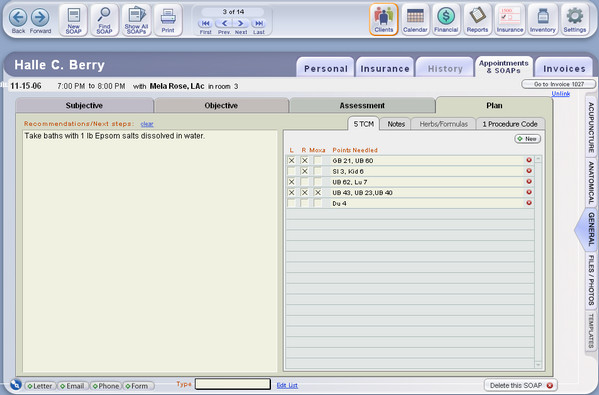Clear the recommendations text
This screenshot has height=395, width=599.
coord(147,124)
